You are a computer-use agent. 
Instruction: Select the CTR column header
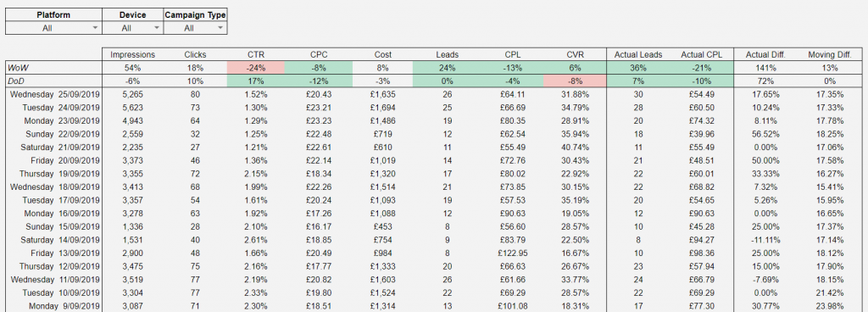[256, 55]
